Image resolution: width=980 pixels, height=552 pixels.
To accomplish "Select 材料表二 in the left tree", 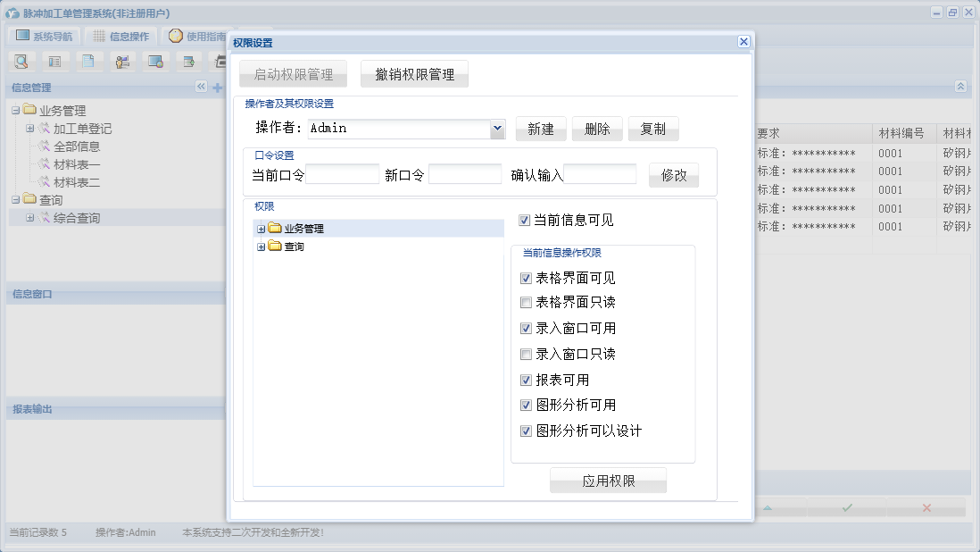I will (76, 182).
